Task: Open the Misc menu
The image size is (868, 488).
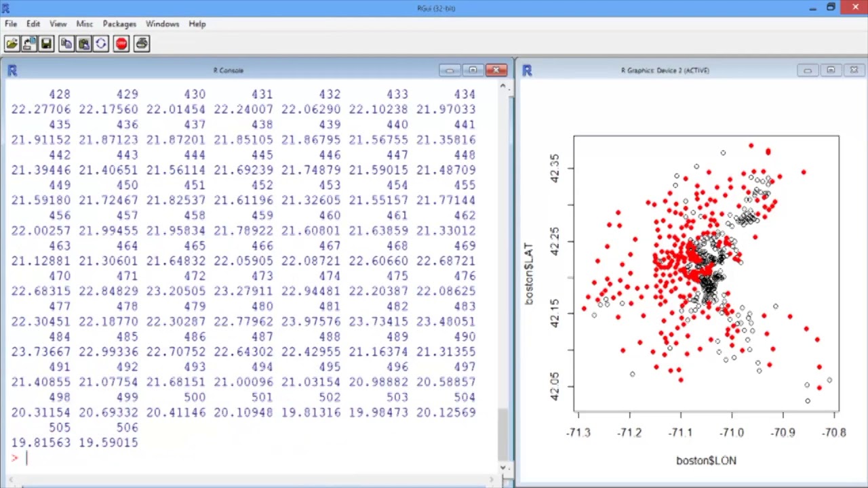Action: (84, 24)
